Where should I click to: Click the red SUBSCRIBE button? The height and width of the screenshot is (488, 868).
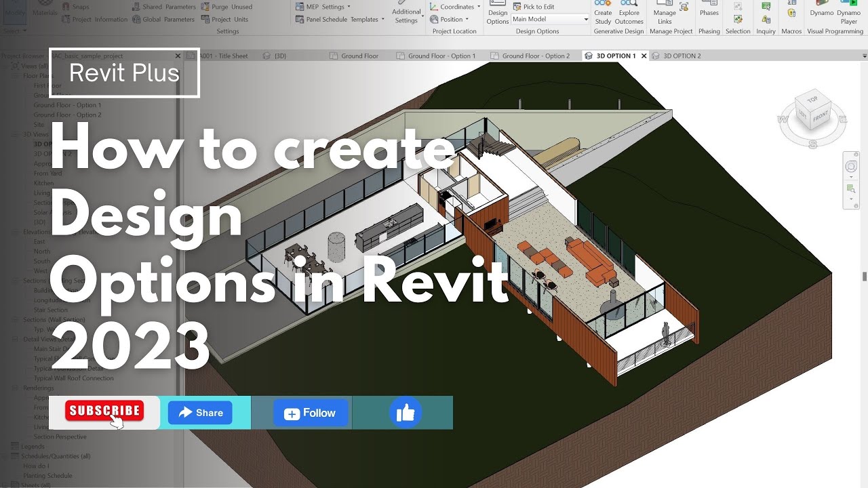pos(104,410)
